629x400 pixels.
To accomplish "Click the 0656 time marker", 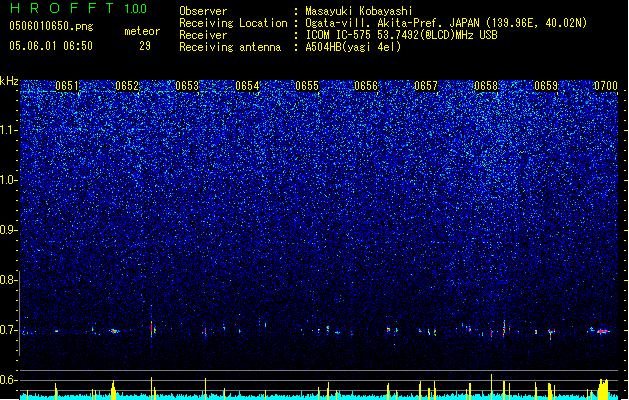I will tap(366, 85).
